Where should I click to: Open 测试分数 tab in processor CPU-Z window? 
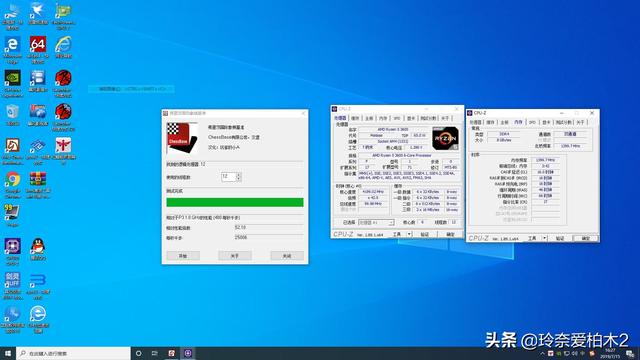[x=428, y=118]
